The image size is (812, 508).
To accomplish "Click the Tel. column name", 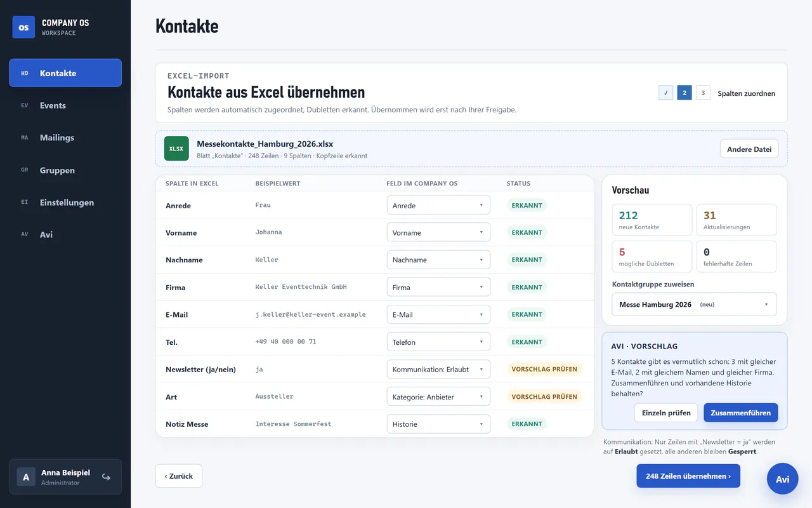I will click(x=171, y=342).
